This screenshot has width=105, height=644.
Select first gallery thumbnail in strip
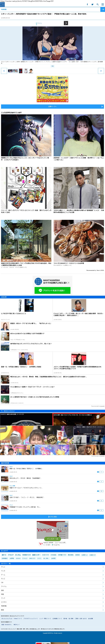[x=10, y=71]
